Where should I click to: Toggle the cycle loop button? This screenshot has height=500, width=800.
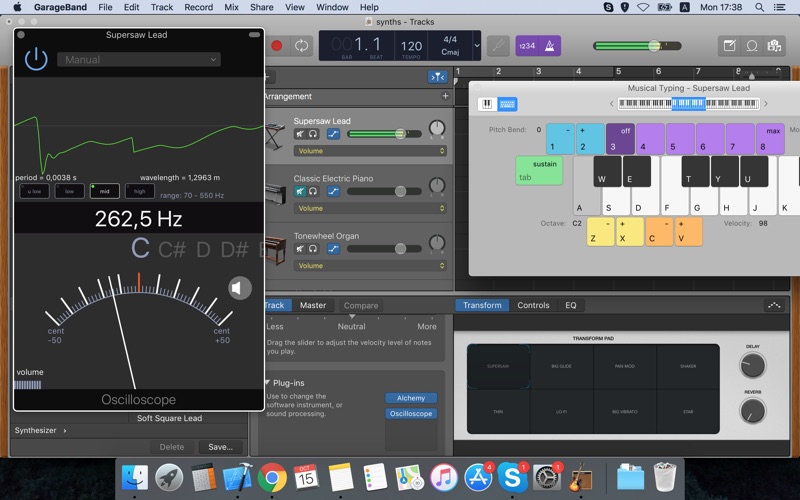pyautogui.click(x=302, y=46)
